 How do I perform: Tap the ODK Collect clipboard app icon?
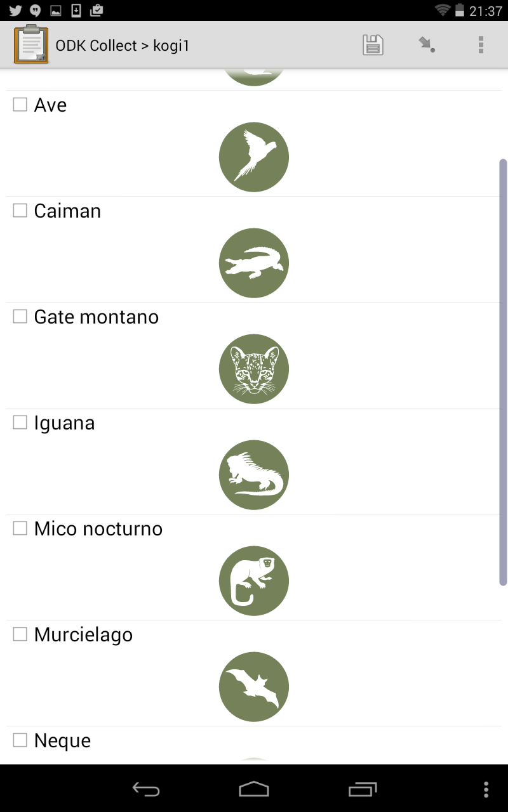coord(31,44)
